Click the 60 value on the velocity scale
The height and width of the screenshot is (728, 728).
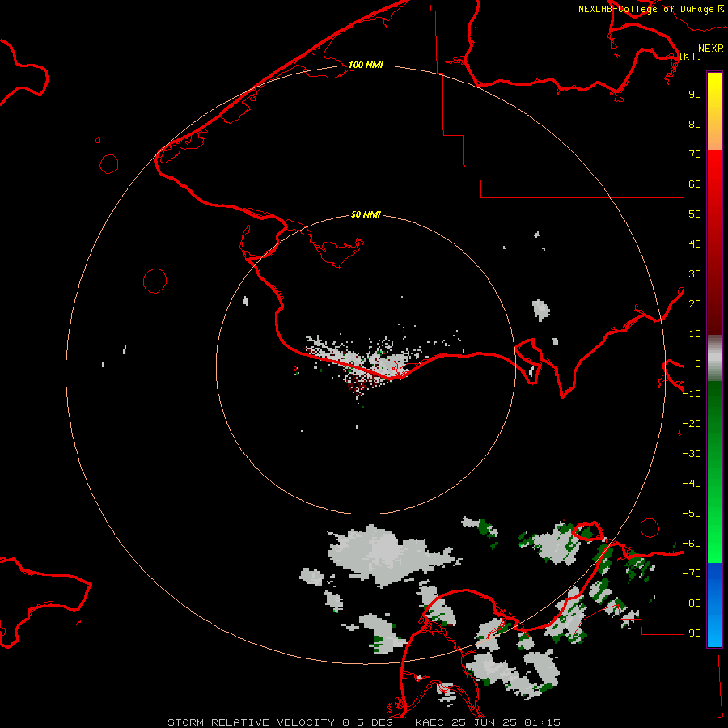[x=695, y=184]
